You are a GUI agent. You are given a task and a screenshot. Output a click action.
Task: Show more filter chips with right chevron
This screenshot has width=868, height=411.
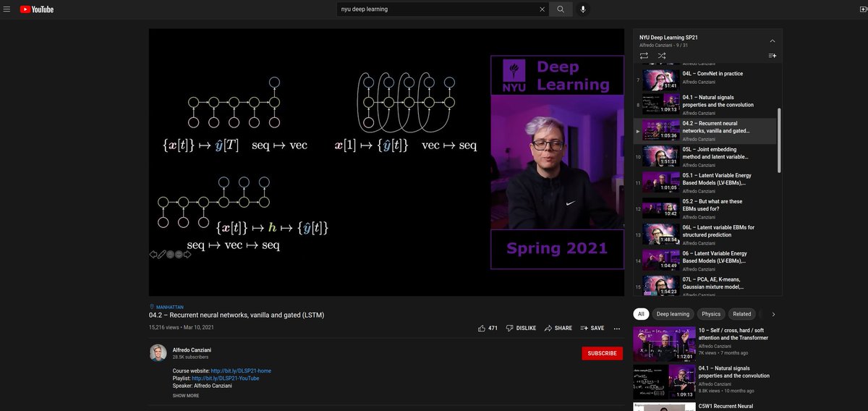tap(773, 314)
